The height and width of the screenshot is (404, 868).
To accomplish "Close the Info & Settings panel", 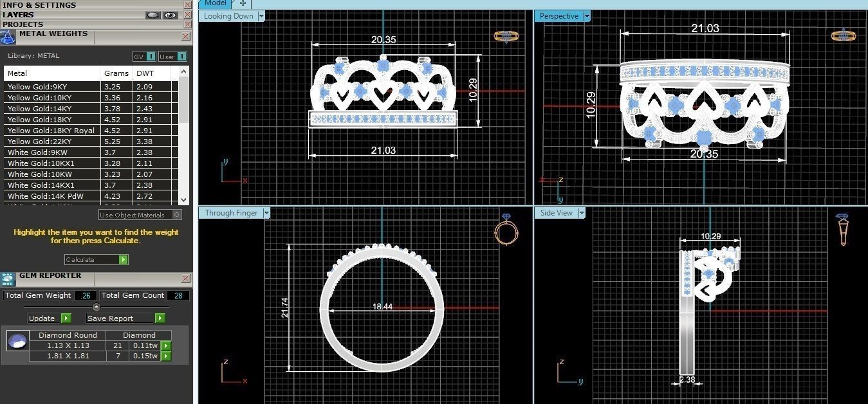I will coord(187,5).
